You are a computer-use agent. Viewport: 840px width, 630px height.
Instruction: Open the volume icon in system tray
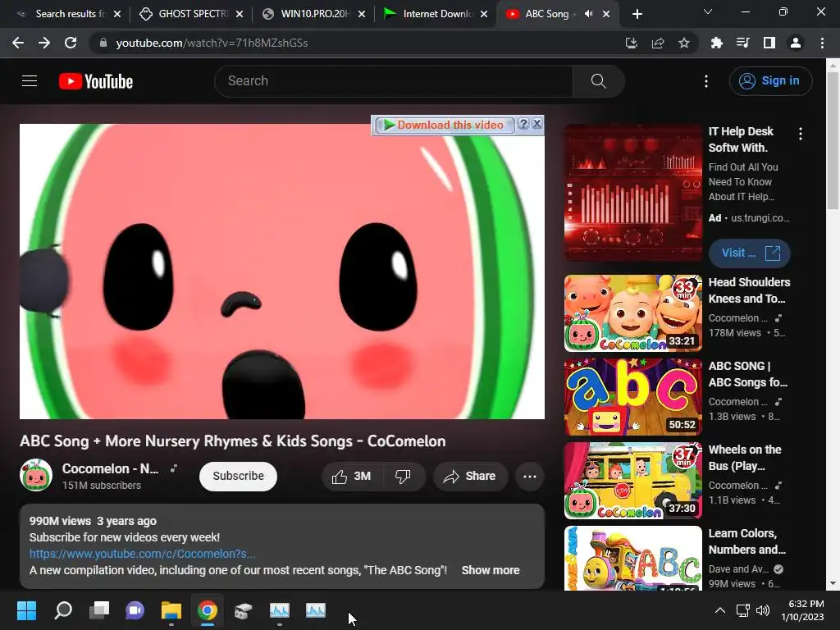tap(763, 610)
